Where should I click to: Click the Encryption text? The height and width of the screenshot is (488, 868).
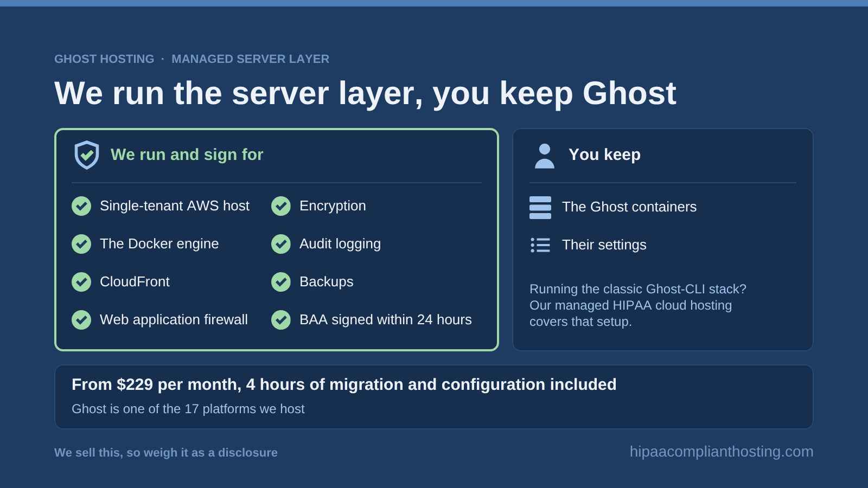tap(333, 206)
